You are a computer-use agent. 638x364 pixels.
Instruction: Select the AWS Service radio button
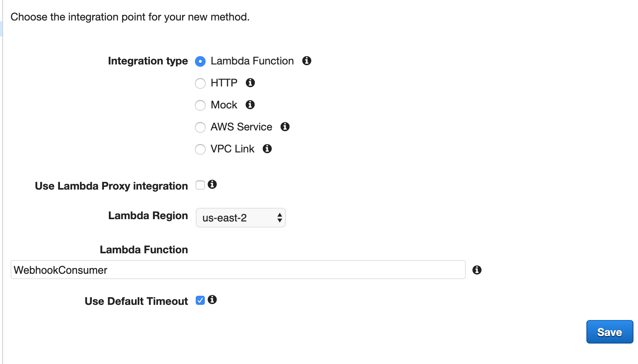click(x=200, y=127)
